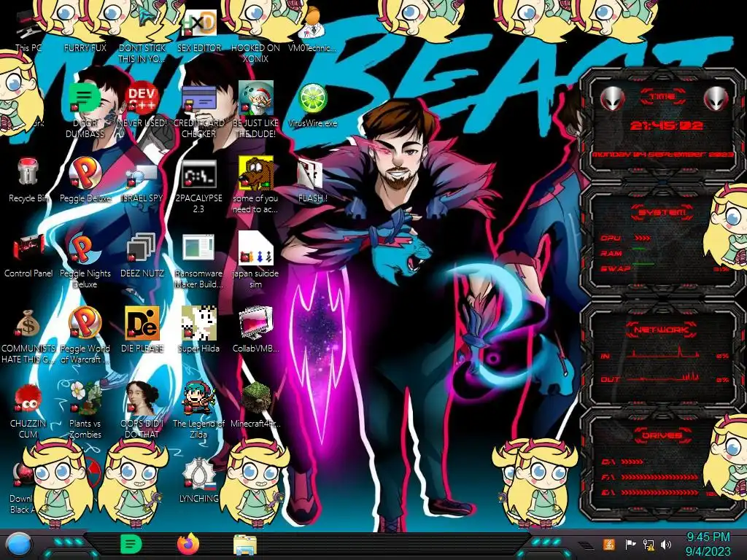Open the Action Center flag icon

[x=631, y=544]
